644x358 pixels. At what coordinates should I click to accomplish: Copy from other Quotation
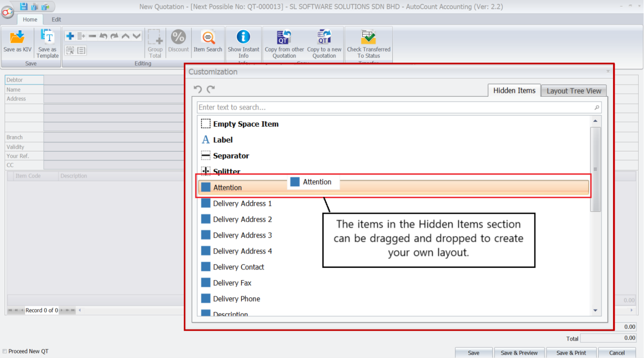pos(284,44)
